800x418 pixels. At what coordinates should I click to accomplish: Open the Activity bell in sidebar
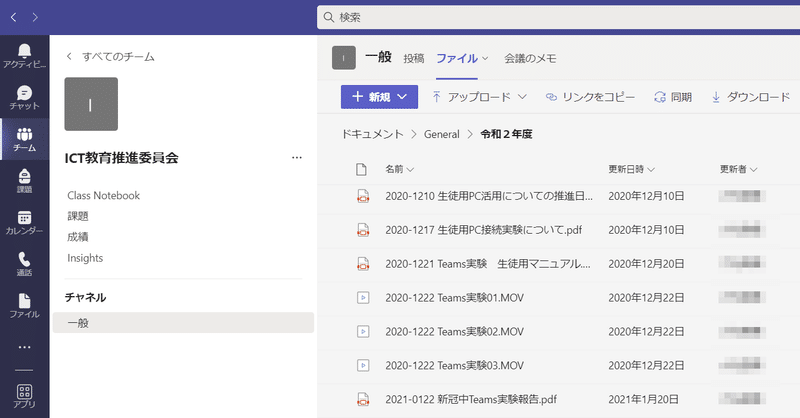click(24, 56)
